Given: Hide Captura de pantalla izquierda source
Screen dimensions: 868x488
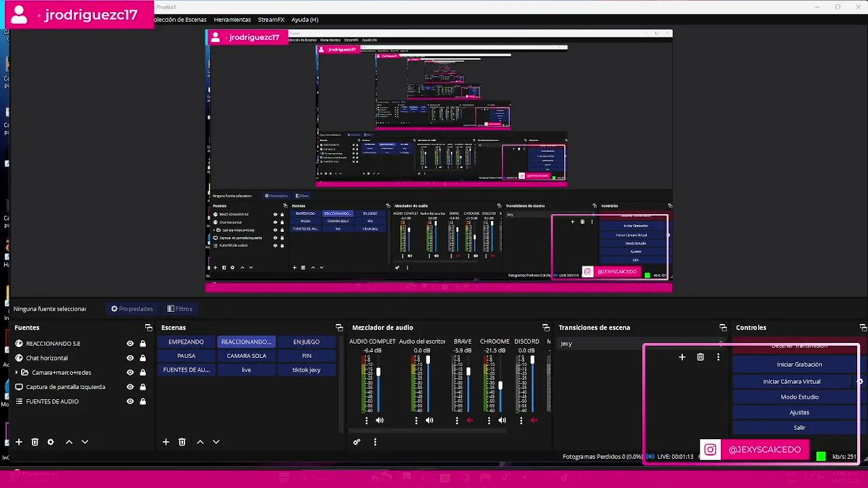Looking at the screenshot, I should 130,387.
